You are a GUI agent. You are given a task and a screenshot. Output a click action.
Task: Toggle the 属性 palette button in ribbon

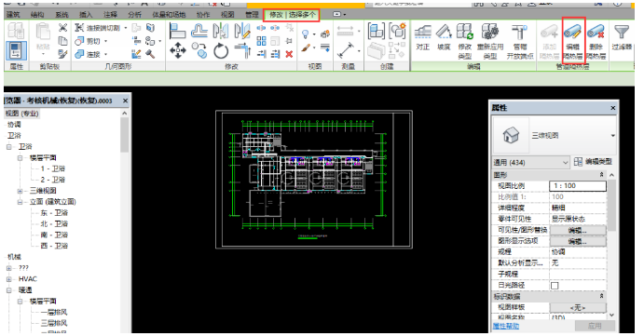(17, 50)
